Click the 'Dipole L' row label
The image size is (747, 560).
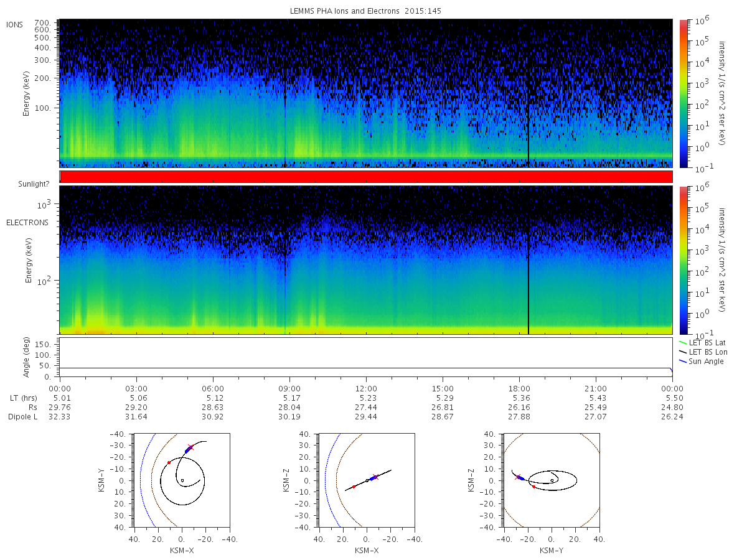(x=22, y=416)
